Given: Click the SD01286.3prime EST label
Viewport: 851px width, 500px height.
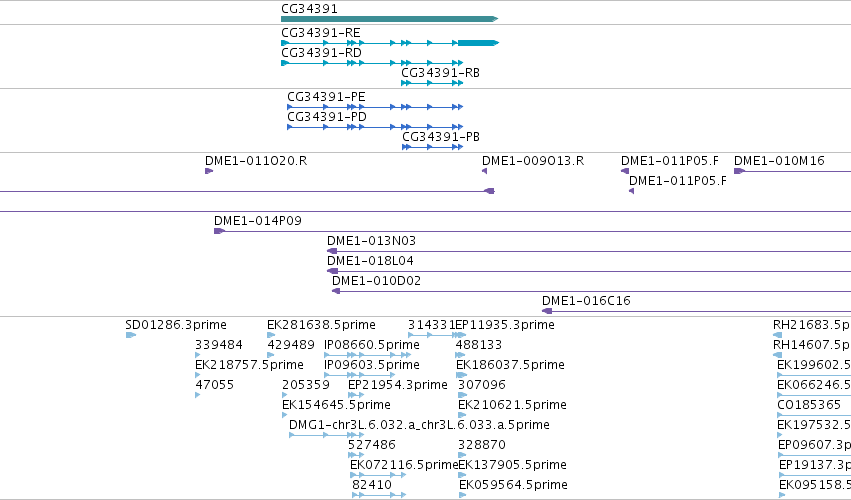Looking at the screenshot, I should coord(176,325).
